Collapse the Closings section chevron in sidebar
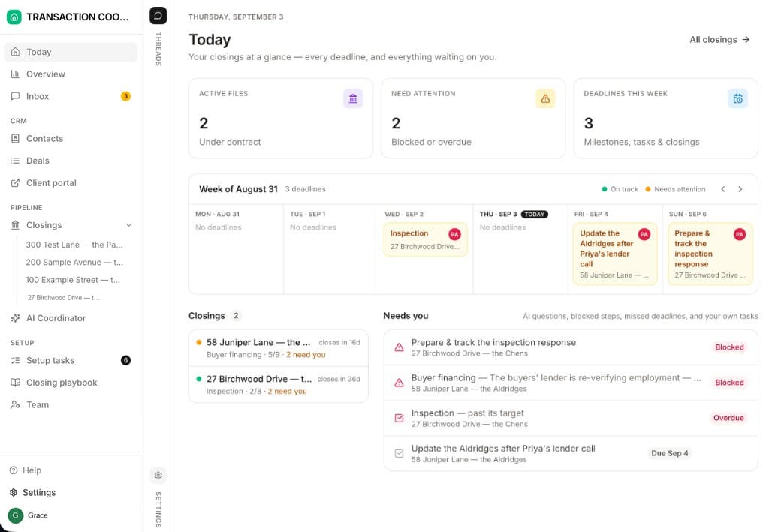Image resolution: width=769 pixels, height=532 pixels. coord(128,225)
